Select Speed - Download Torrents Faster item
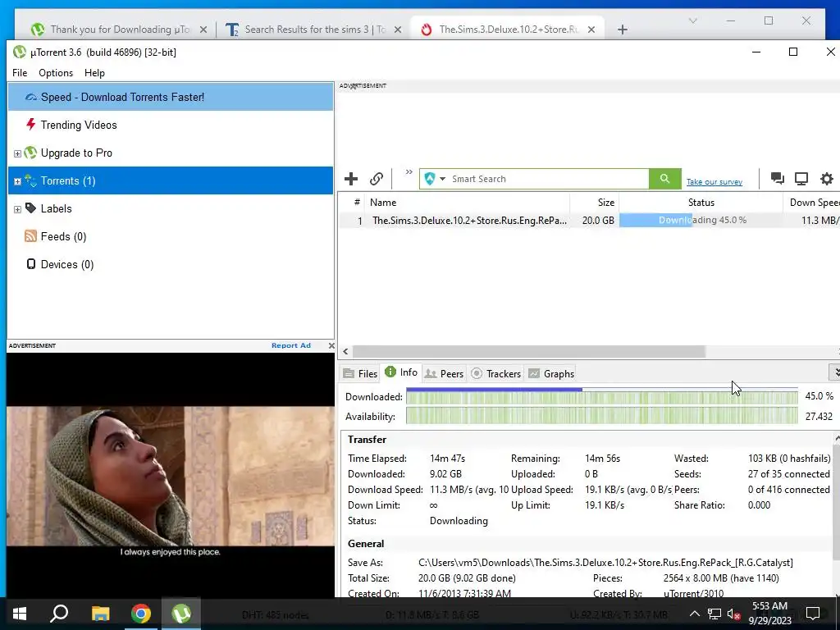This screenshot has width=840, height=630. click(171, 97)
